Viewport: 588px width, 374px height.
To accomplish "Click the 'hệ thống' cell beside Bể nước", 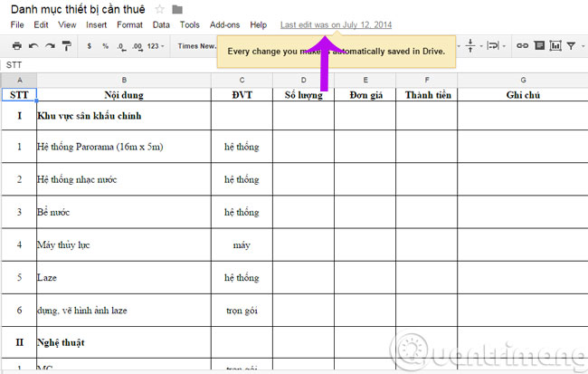I will [x=242, y=212].
